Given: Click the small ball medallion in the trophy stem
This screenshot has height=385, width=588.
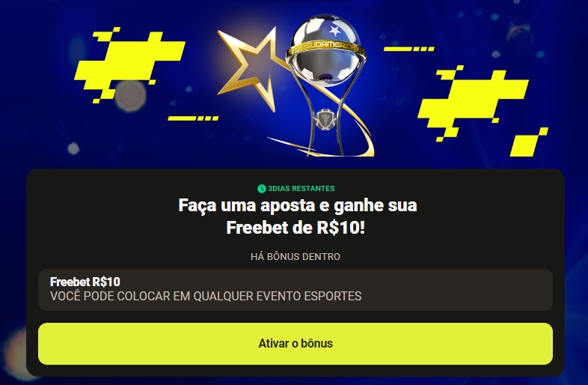Looking at the screenshot, I should [325, 119].
